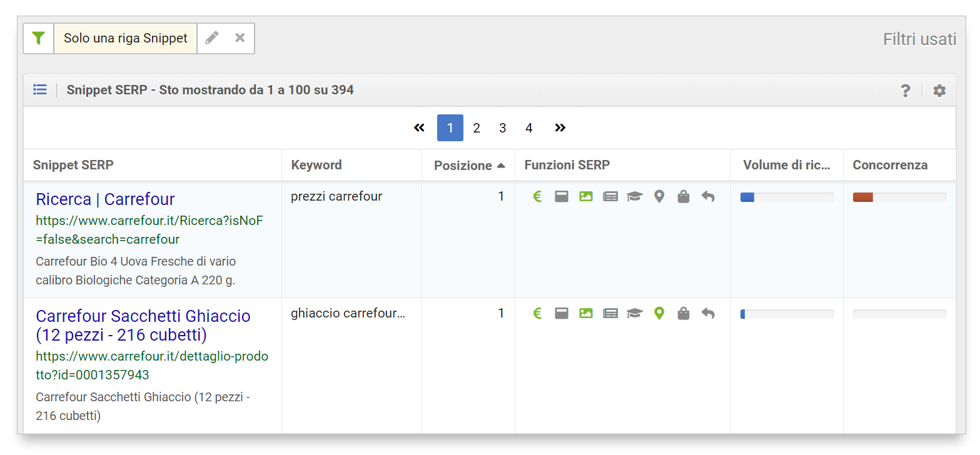Click the list icon beside Snippet SERP title

40,90
